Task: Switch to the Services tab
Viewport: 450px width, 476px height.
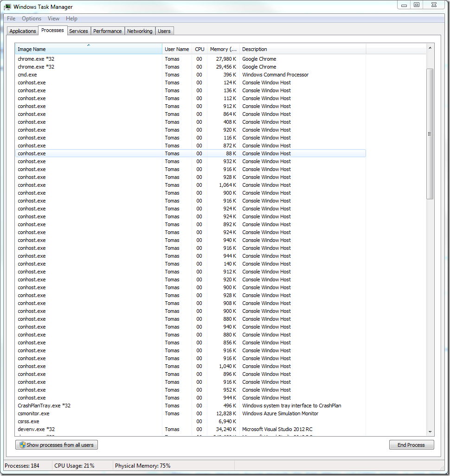Action: point(78,31)
